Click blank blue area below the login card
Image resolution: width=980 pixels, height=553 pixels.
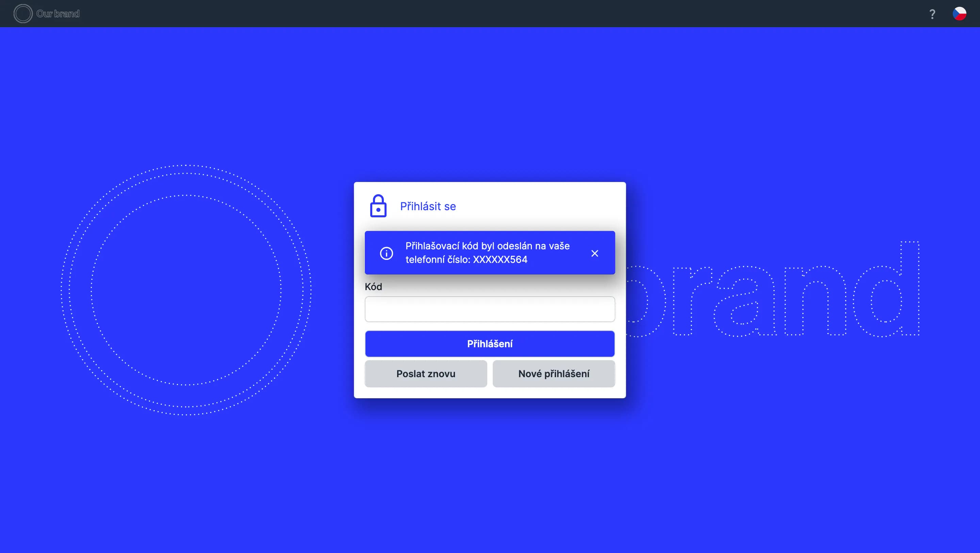(x=490, y=475)
